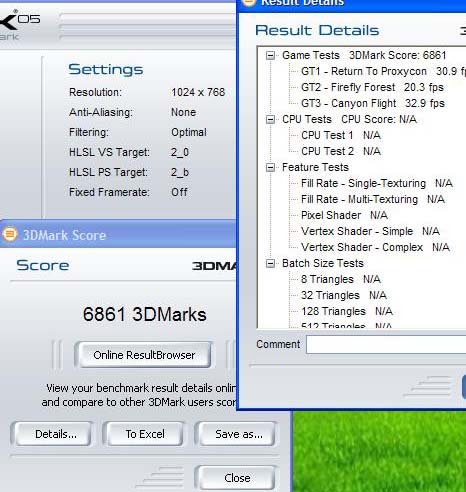Click the Fixed Framerate value Off
The image size is (466, 492).
point(179,192)
